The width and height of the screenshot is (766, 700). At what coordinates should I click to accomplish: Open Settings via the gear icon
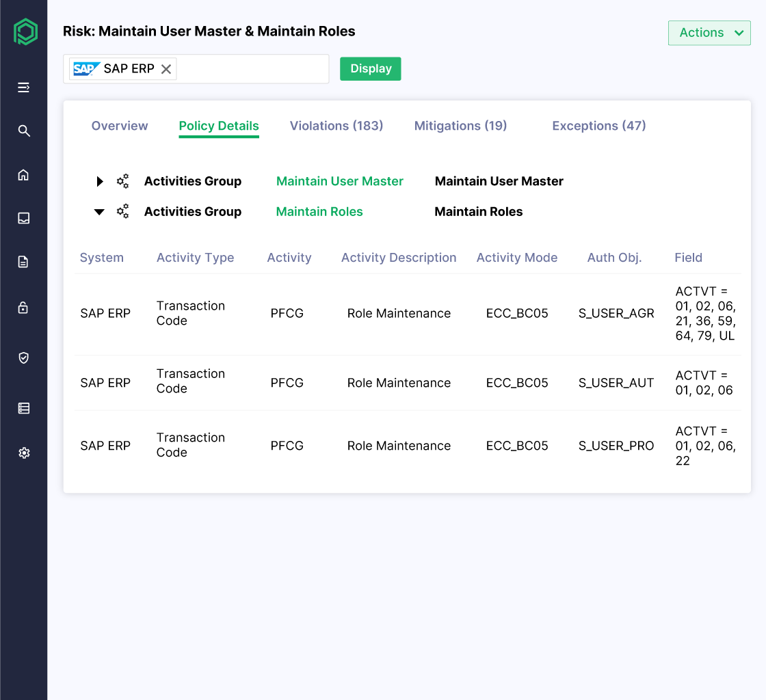(24, 453)
